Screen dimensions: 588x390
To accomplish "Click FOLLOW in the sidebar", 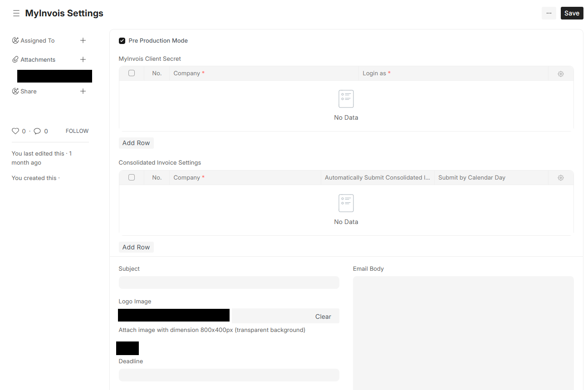I will 77,131.
